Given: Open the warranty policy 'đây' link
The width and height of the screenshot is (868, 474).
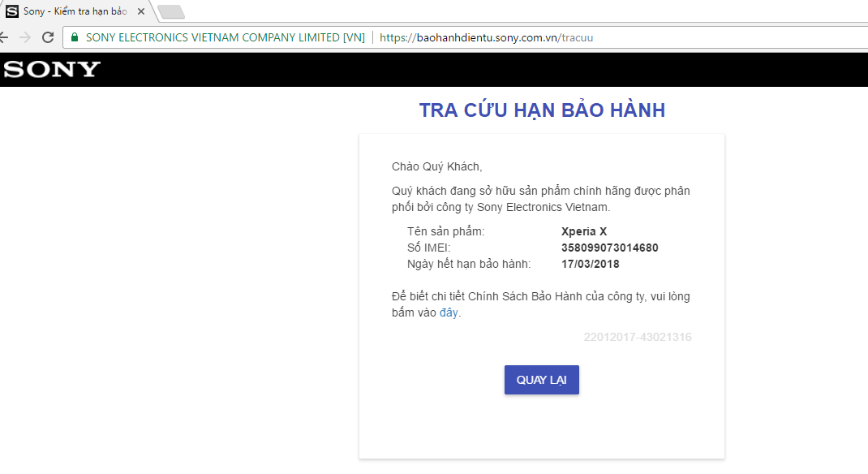Looking at the screenshot, I should point(449,312).
